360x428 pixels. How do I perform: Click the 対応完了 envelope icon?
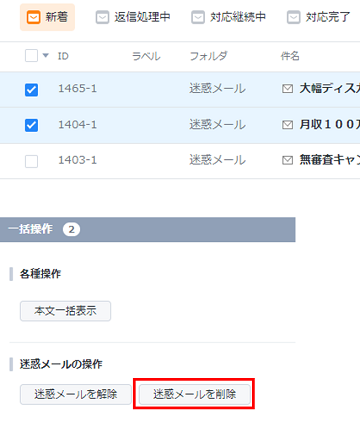tap(293, 17)
